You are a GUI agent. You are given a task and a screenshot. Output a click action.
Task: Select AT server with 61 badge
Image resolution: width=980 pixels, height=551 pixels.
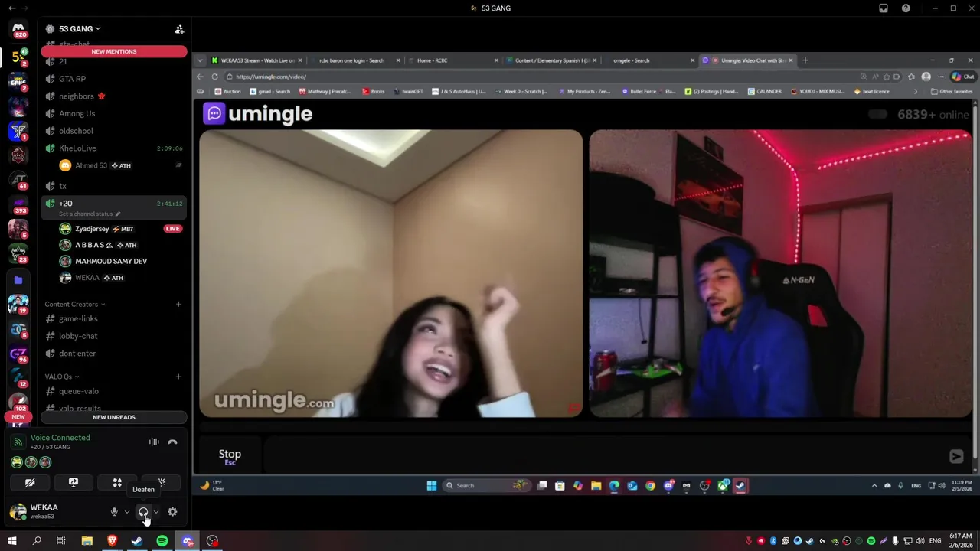(x=18, y=181)
